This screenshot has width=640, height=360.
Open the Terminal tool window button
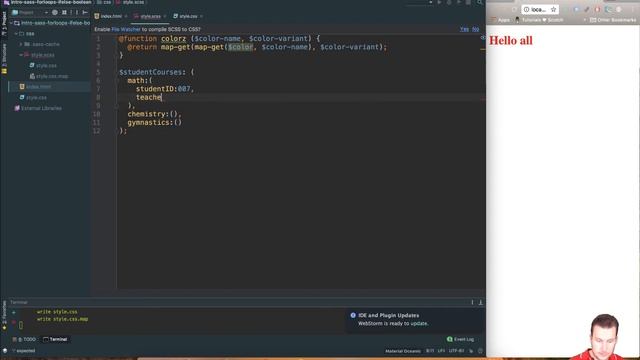(55, 339)
